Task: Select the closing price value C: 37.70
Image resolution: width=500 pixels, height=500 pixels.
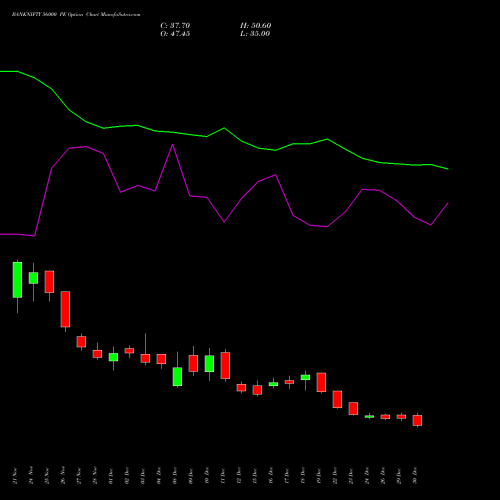Action: [175, 26]
